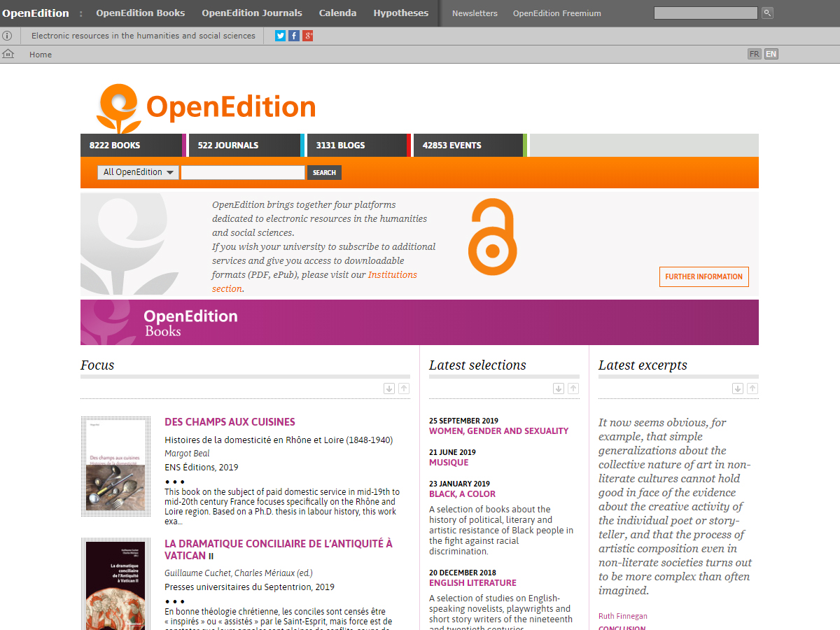Viewport: 840px width, 630px height.
Task: Open the All OpenEdition dropdown
Action: (139, 172)
